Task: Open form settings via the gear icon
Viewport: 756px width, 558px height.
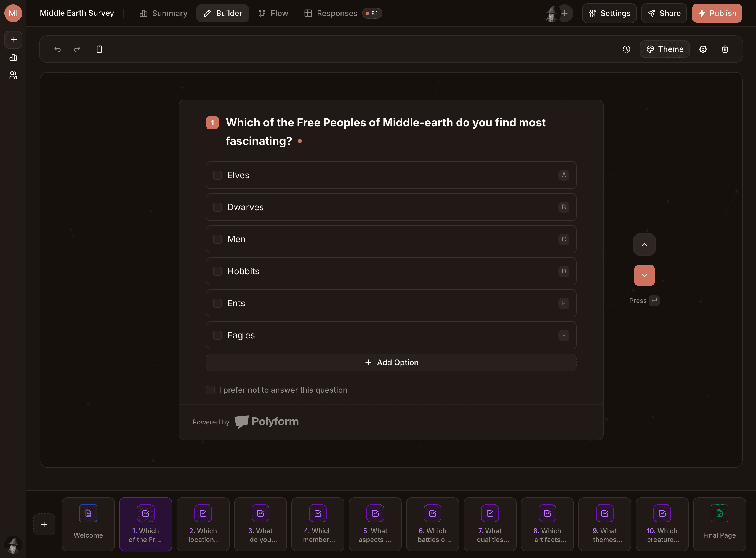Action: click(x=703, y=49)
